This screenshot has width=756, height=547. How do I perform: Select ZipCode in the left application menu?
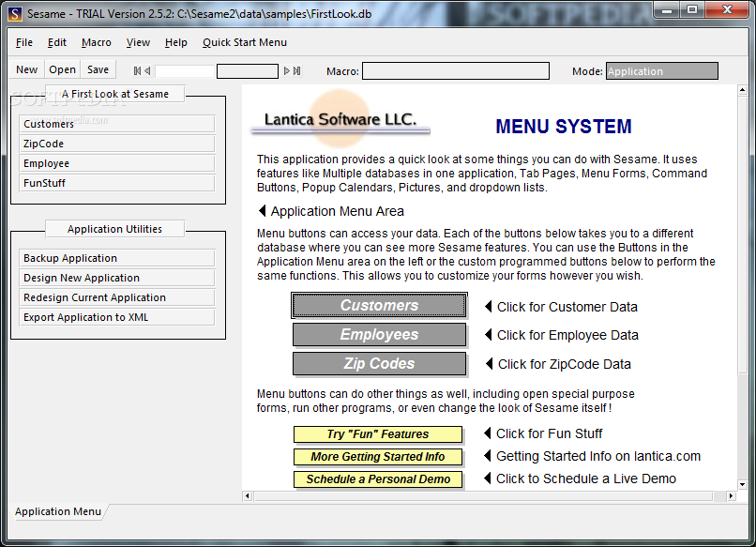coord(117,144)
